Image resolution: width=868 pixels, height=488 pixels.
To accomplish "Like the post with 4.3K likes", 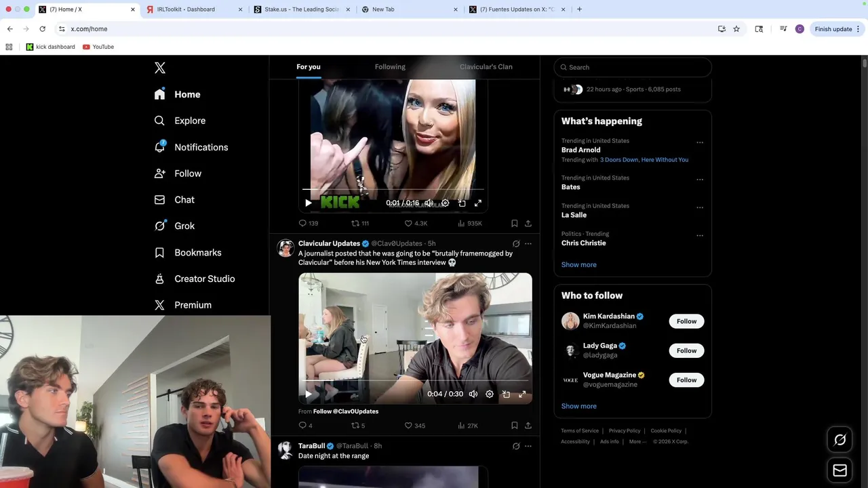I will click(416, 223).
